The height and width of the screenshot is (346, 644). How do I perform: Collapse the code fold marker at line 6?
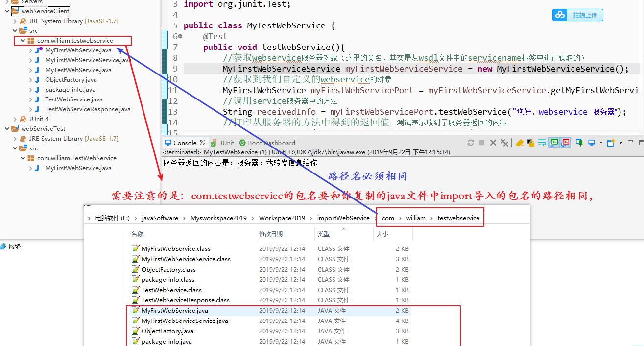(180, 36)
